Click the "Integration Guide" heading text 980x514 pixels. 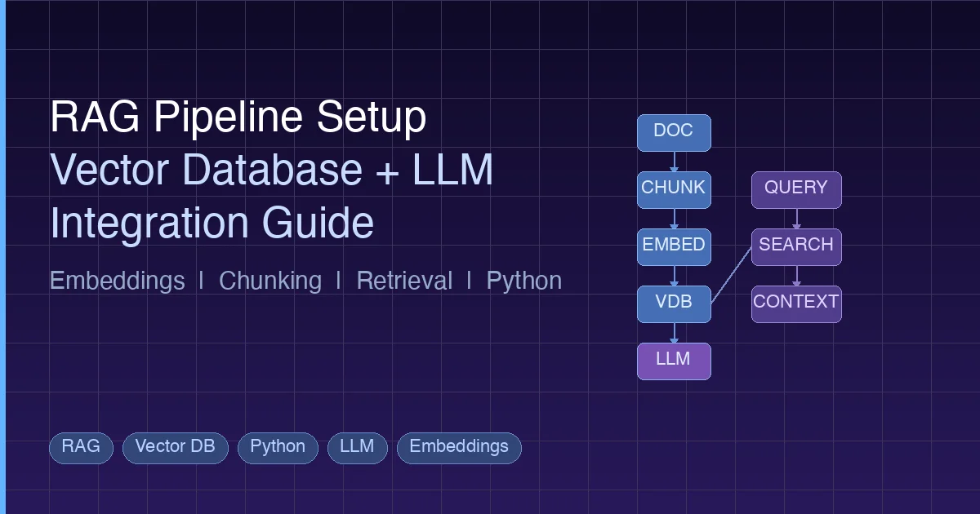212,223
